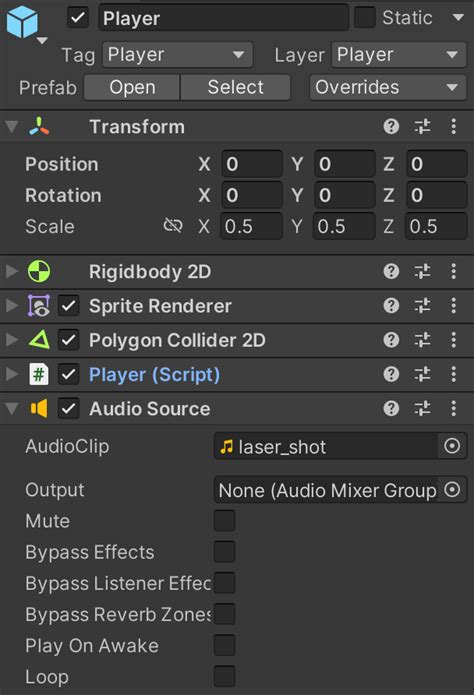474x695 pixels.
Task: Open Polygon Collider 2D help icon
Action: pos(391,340)
